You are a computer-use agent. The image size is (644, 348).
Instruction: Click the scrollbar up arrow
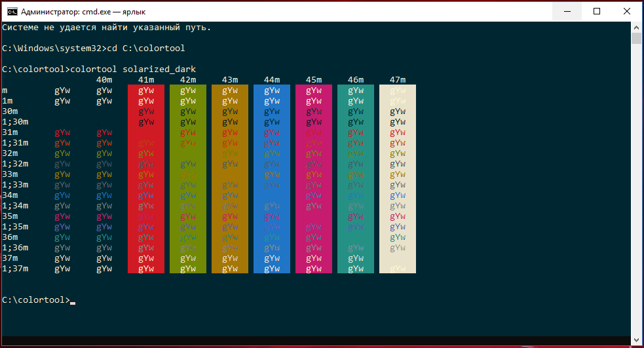pyautogui.click(x=636, y=28)
